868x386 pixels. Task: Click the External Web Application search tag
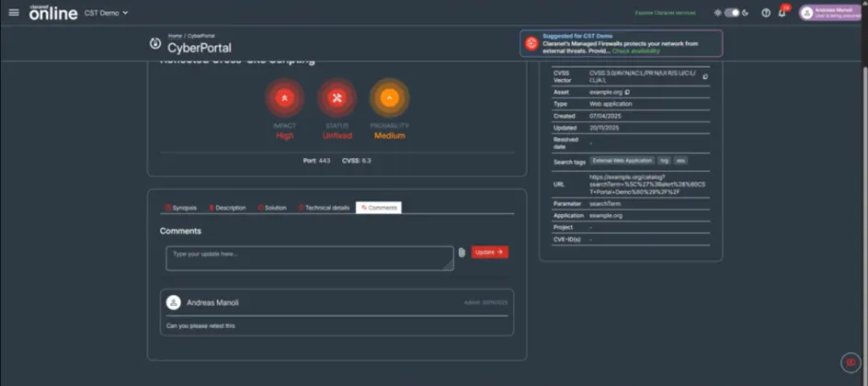622,161
